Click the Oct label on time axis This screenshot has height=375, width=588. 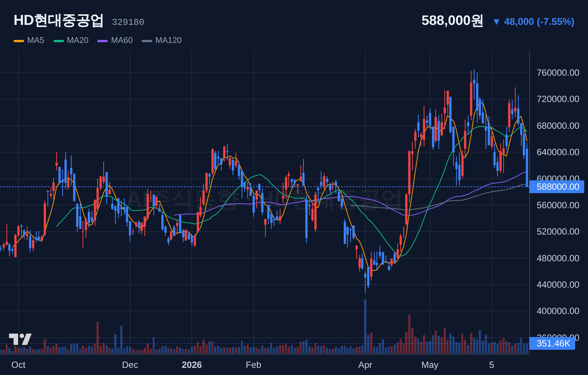click(18, 365)
